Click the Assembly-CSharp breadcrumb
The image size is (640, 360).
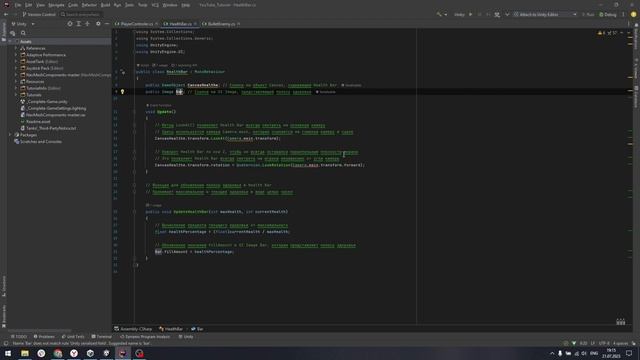(x=133, y=329)
